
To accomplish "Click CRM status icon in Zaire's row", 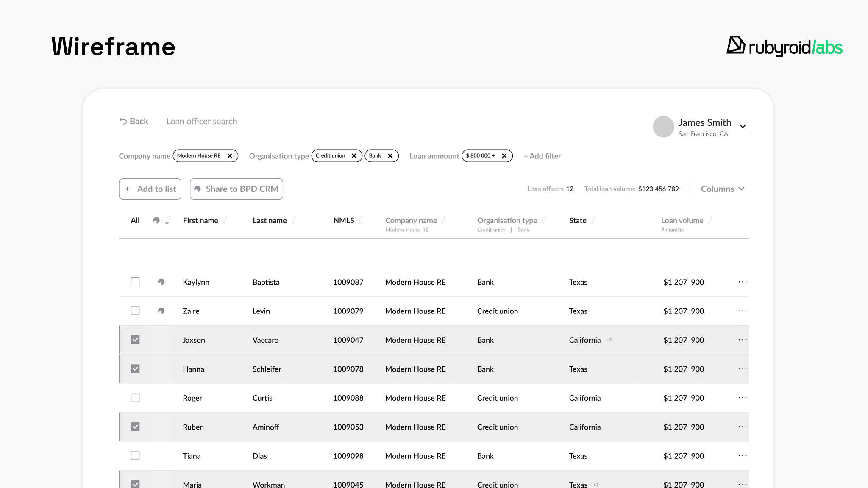I will (x=161, y=311).
